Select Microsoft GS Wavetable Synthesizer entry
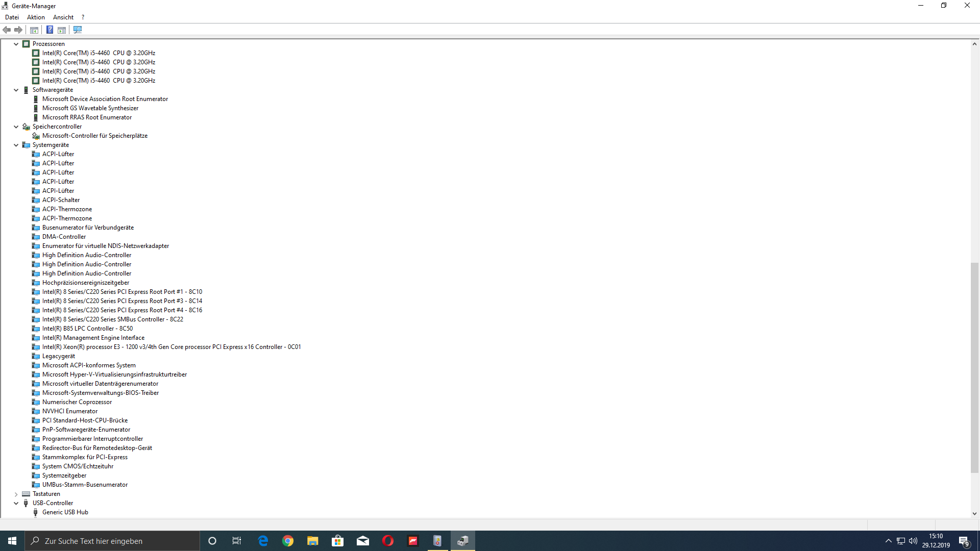980x551 pixels. 90,108
